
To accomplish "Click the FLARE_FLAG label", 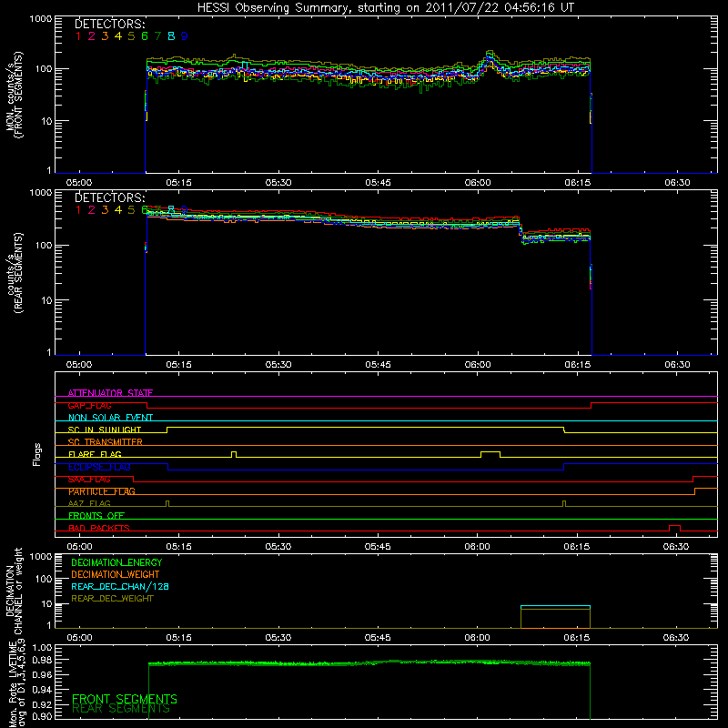I will 95,454.
